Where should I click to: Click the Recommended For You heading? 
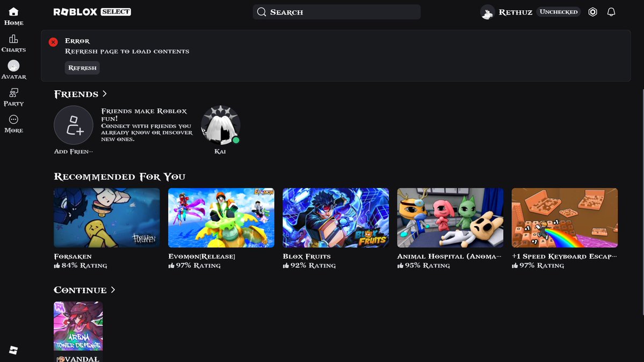coord(120,177)
